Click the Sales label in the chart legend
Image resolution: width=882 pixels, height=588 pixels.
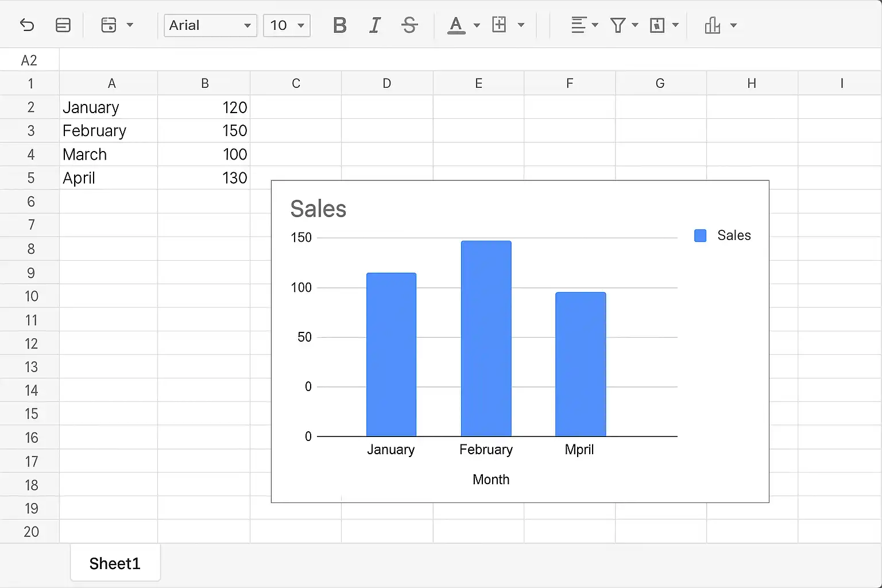point(734,235)
